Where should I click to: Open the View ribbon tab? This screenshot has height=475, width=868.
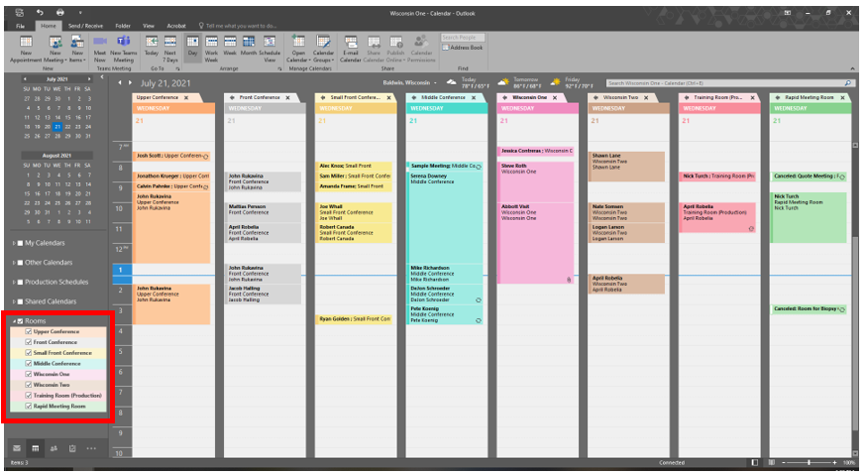coord(149,26)
